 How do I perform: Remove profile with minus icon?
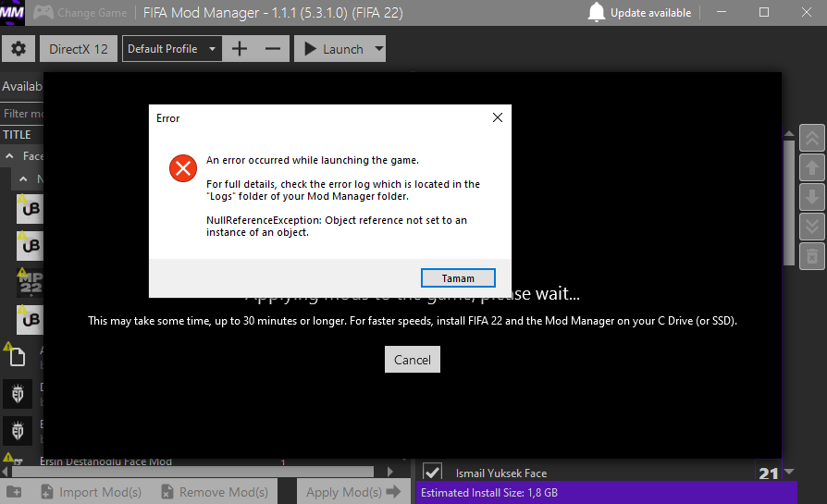273,49
